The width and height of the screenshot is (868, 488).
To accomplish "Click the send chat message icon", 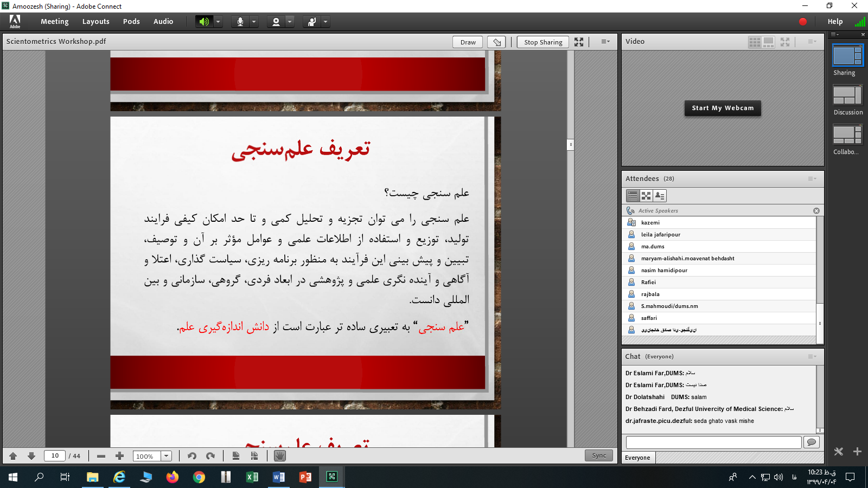I will click(812, 442).
